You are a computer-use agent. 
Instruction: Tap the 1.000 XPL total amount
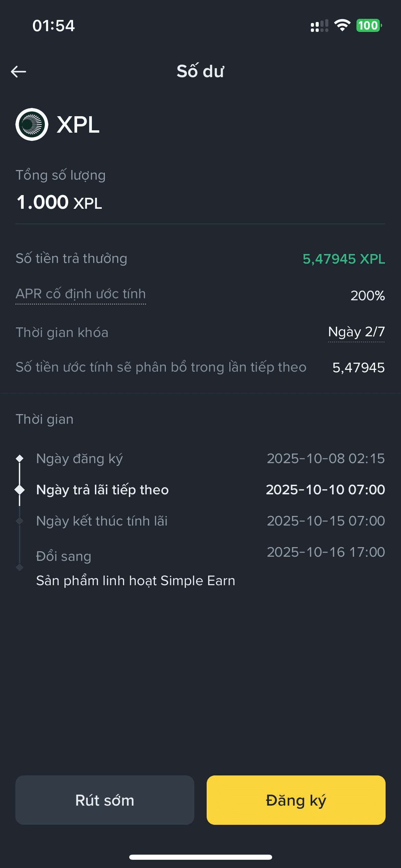[59, 202]
